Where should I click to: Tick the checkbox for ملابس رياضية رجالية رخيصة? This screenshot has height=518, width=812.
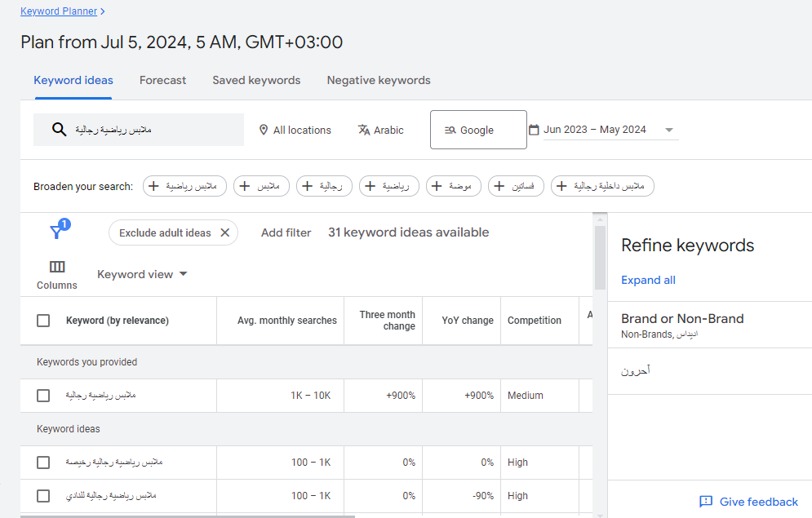tap(43, 462)
